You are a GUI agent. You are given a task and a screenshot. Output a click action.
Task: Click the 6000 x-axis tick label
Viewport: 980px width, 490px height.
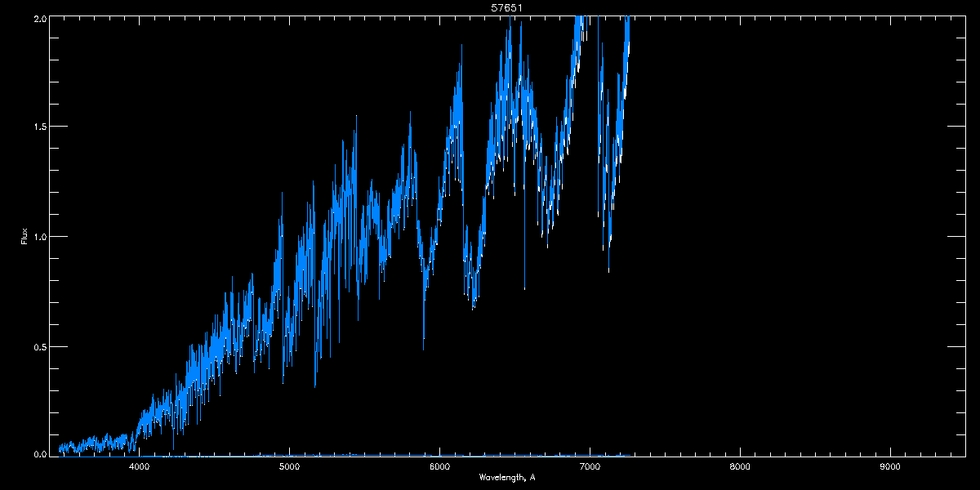(439, 466)
